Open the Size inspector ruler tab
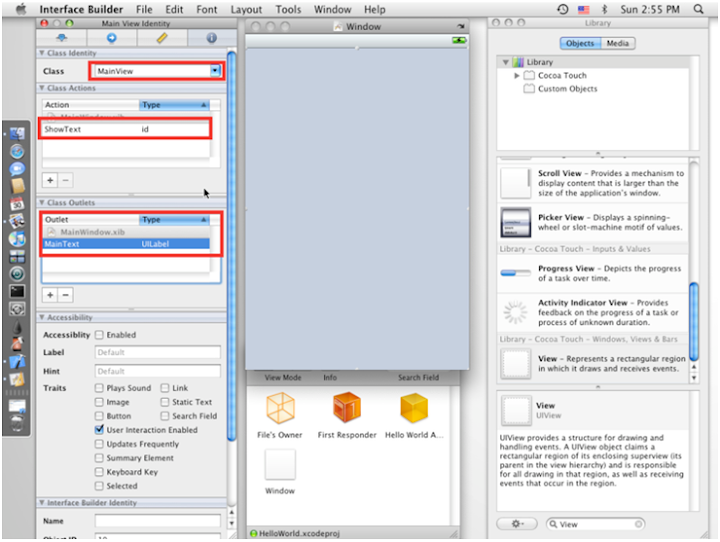Screen dimensions: 720x542 coord(162,38)
